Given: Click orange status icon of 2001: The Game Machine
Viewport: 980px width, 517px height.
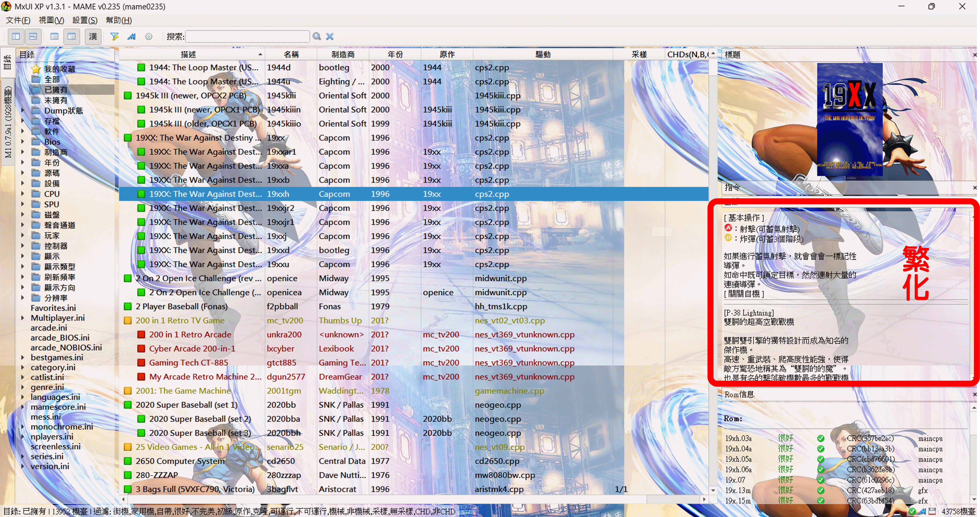Looking at the screenshot, I should point(128,391).
